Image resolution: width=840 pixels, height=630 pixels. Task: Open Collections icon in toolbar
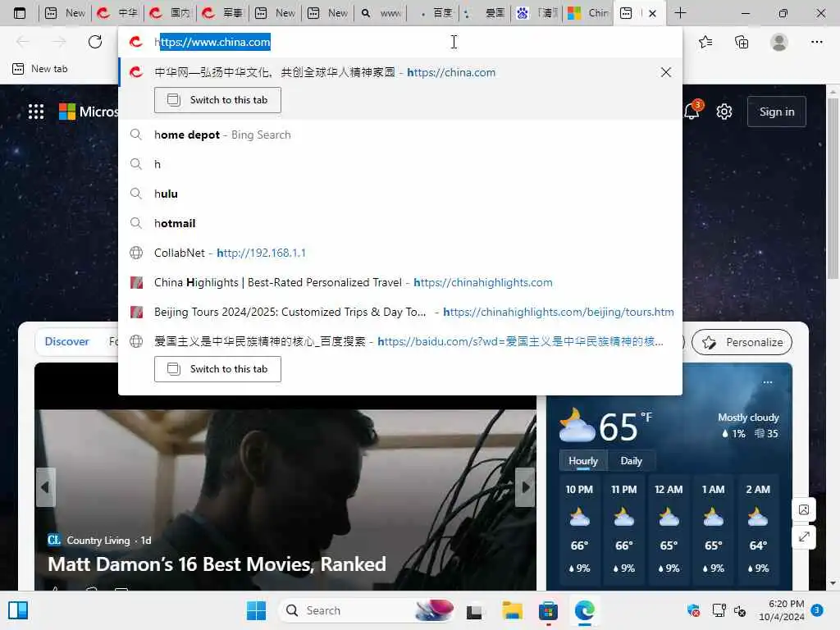[742, 42]
